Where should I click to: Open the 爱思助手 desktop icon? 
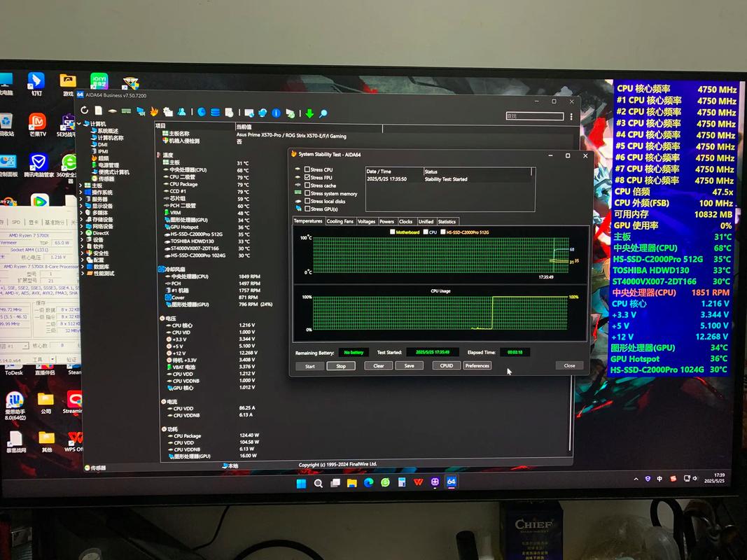[15, 405]
